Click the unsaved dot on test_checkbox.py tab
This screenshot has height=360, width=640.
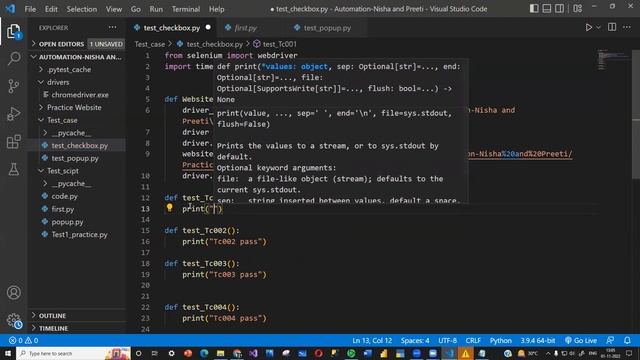click(208, 27)
